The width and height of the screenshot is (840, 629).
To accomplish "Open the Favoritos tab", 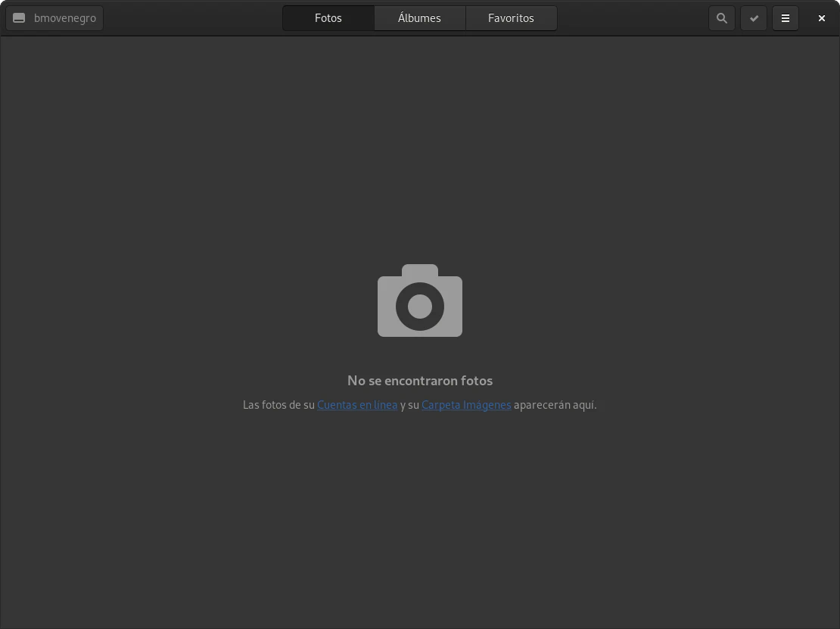I will coord(511,18).
